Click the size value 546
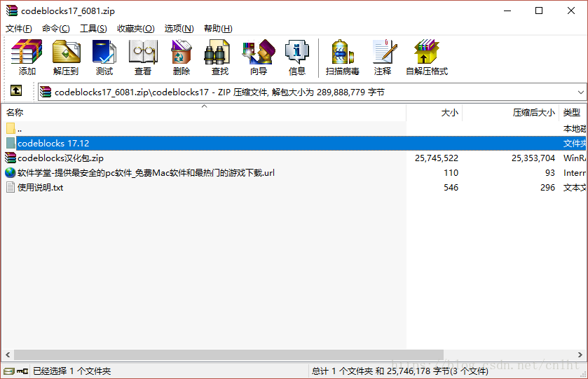The height and width of the screenshot is (379, 588). tap(451, 188)
